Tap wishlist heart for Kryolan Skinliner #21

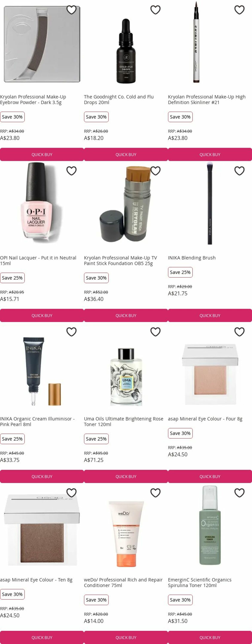[x=240, y=10]
